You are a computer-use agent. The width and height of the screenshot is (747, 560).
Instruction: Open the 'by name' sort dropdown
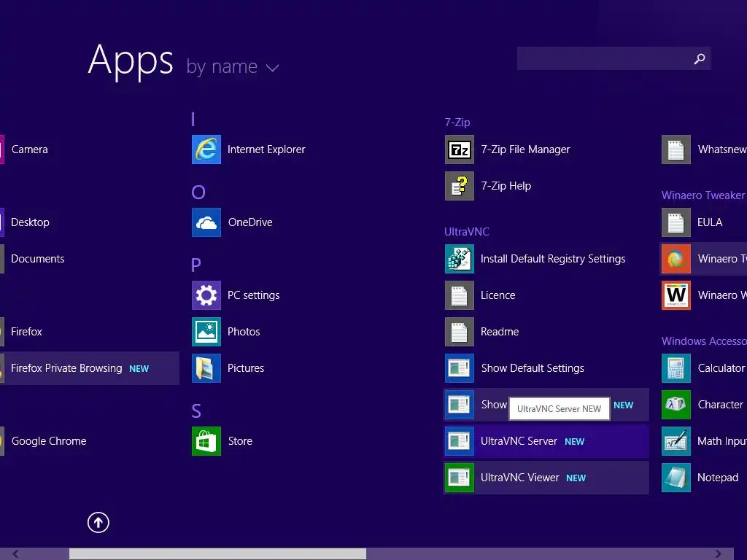pyautogui.click(x=233, y=66)
